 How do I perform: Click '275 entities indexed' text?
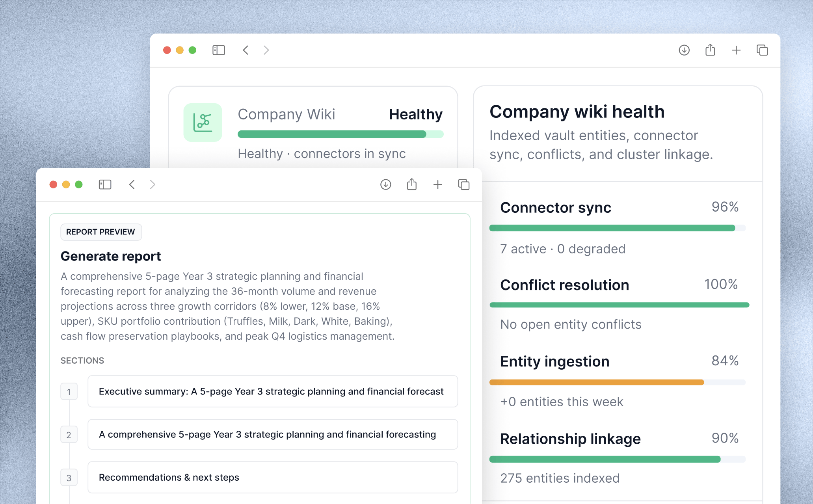pyautogui.click(x=560, y=478)
